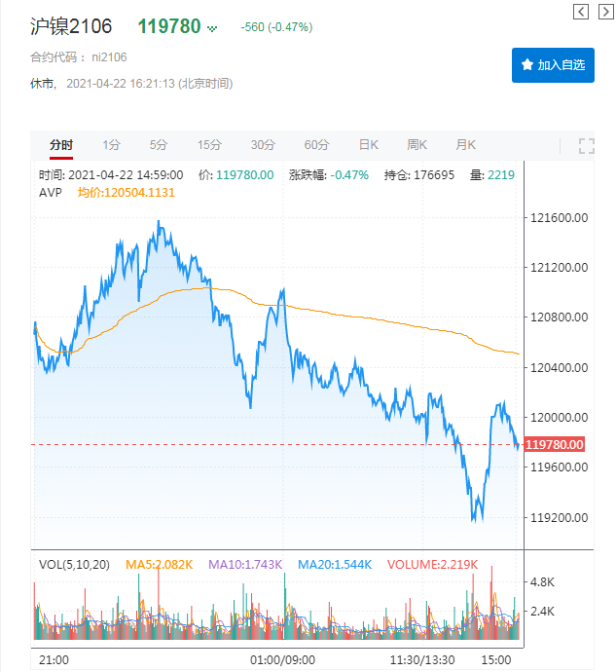This screenshot has height=672, width=616.
Task: Switch to the 5分 chart tab
Action: click(159, 145)
